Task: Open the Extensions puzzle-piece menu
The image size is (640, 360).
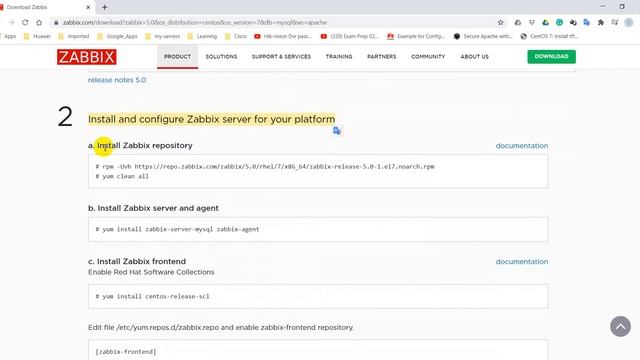Action: (x=601, y=22)
